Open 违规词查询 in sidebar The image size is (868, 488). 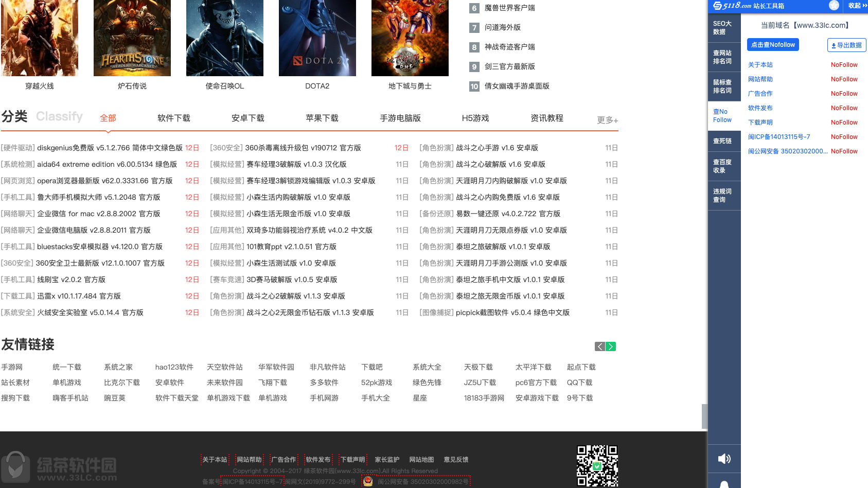pyautogui.click(x=724, y=196)
